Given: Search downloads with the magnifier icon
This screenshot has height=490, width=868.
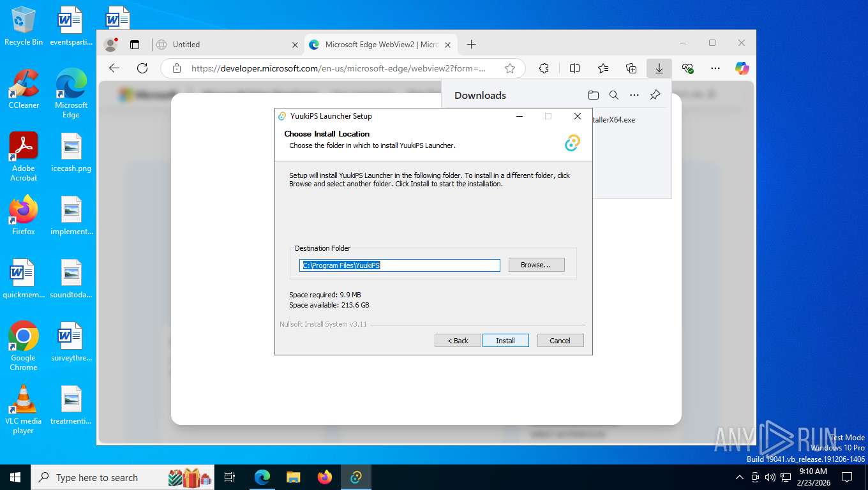Looking at the screenshot, I should (x=614, y=95).
